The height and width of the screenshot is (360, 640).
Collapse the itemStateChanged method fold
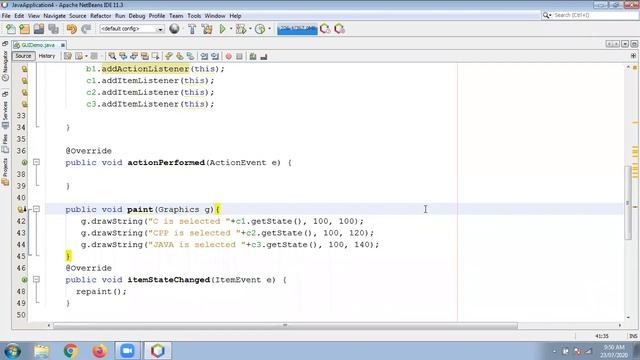tap(36, 280)
